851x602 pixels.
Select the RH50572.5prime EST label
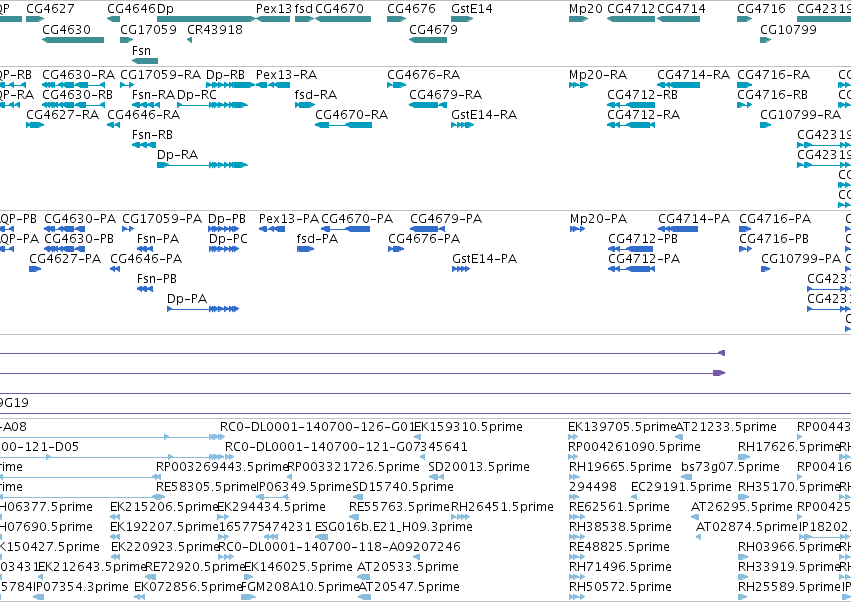tap(620, 587)
